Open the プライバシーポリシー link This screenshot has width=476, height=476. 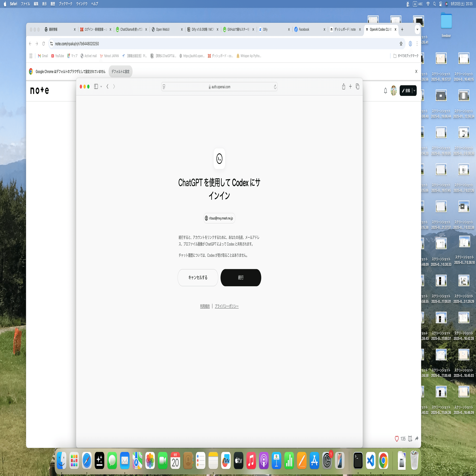tap(226, 306)
